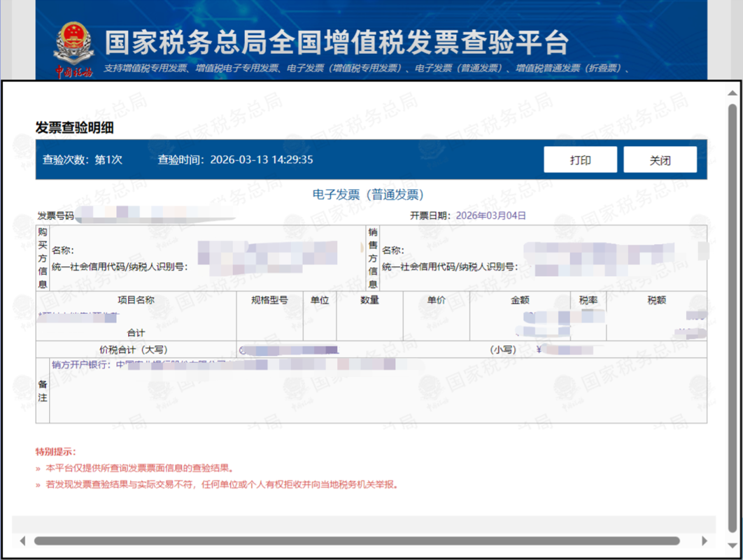Screen dimensions: 743x560
Task: Click the platform title 国家税务总局全国增值税发票查验平台
Action: [x=337, y=42]
